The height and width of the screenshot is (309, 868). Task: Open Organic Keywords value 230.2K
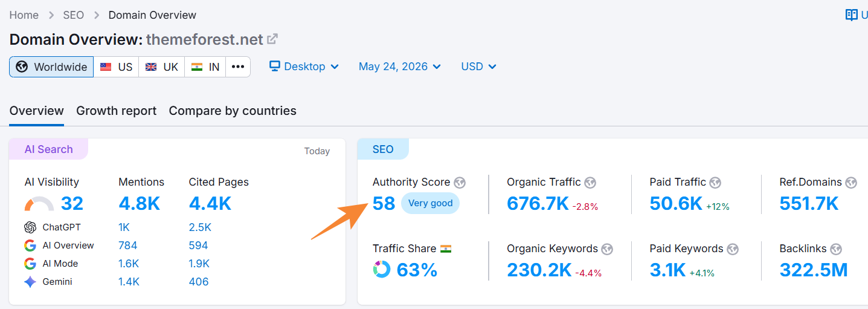(x=539, y=270)
